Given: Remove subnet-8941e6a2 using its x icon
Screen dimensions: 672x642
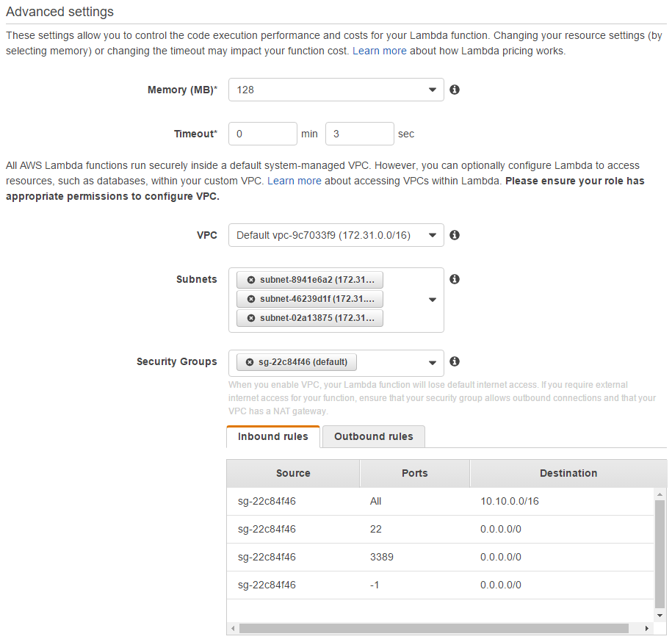Looking at the screenshot, I should 251,280.
